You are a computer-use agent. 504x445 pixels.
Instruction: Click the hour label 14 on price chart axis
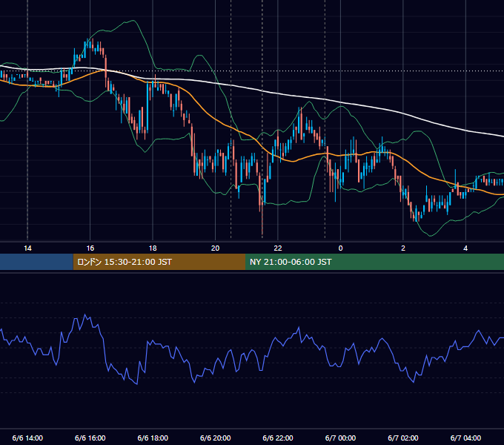coord(27,248)
